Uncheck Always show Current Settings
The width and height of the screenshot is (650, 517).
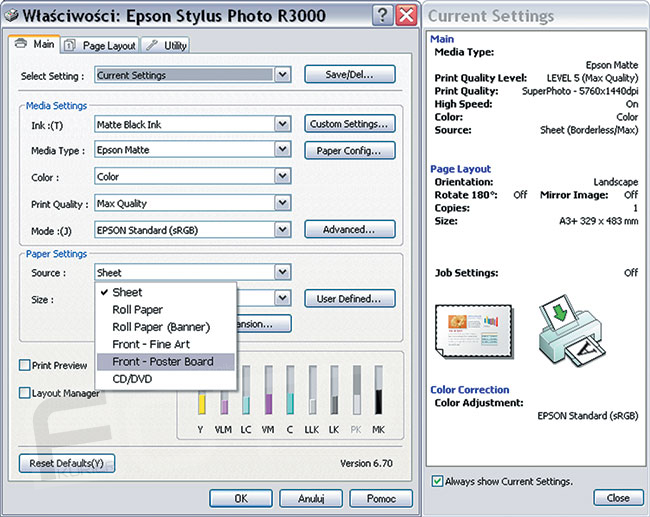point(437,481)
